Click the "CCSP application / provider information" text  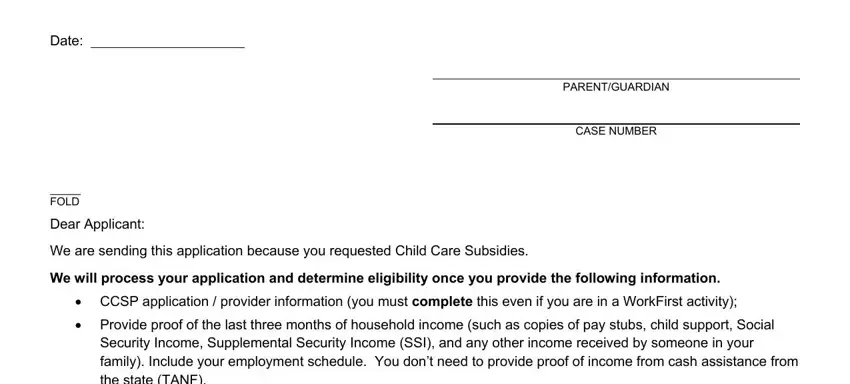(221, 302)
